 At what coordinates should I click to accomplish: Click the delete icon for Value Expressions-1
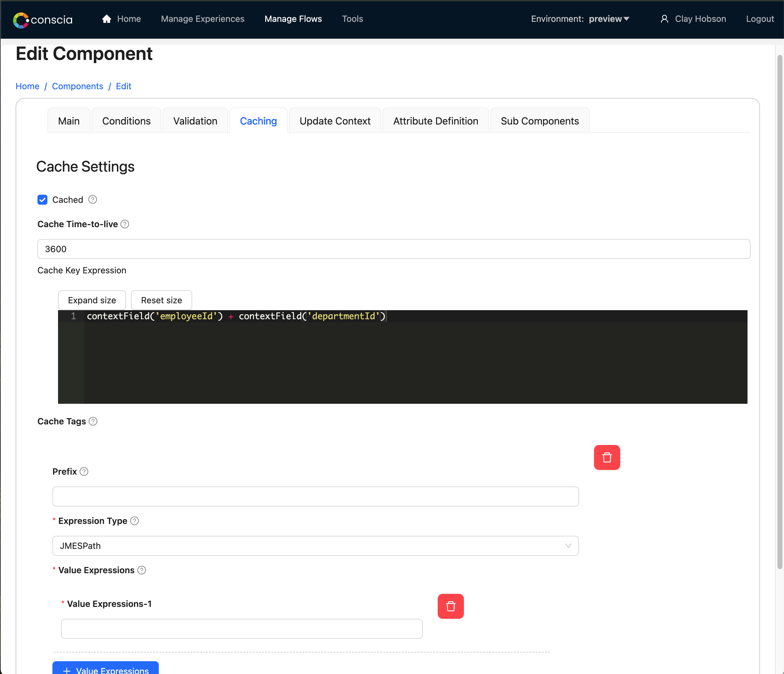[x=451, y=606]
